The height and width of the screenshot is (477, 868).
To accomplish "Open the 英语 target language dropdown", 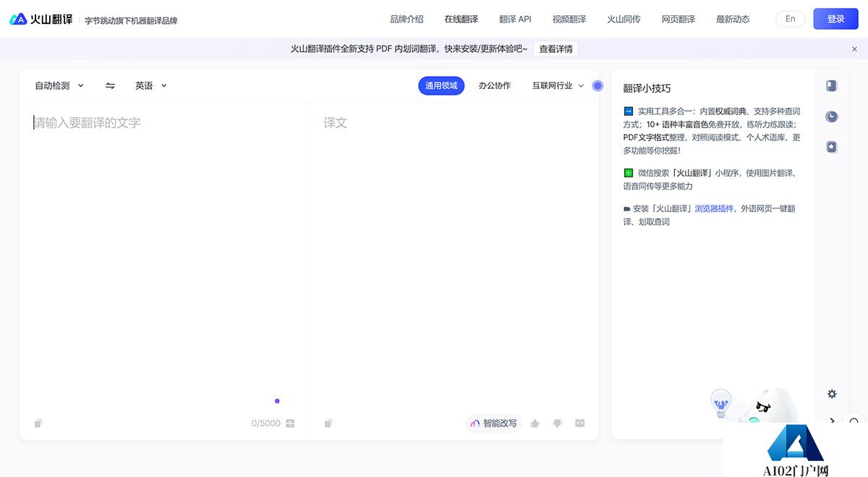I will pos(151,85).
